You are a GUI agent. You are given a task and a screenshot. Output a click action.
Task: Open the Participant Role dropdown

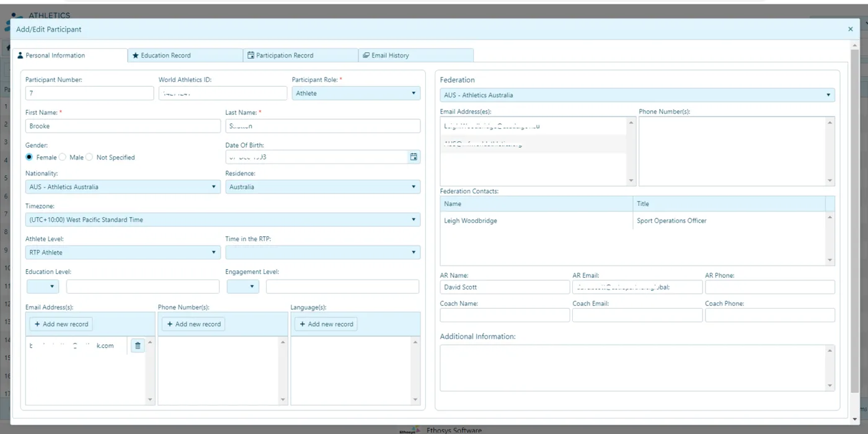tap(356, 93)
